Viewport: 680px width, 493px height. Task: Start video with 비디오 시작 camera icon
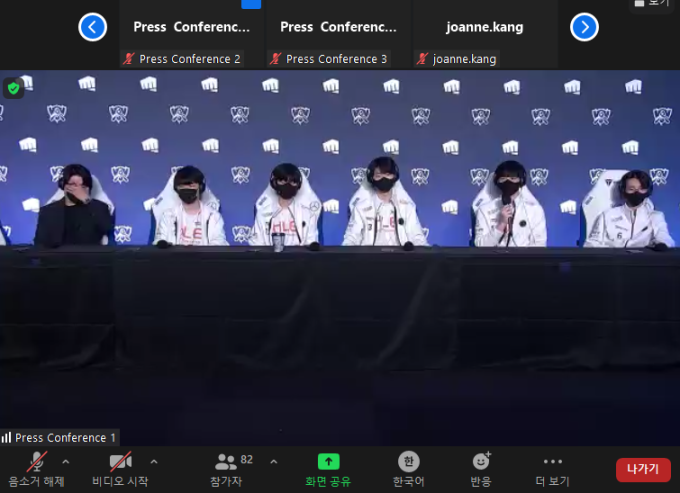120,461
